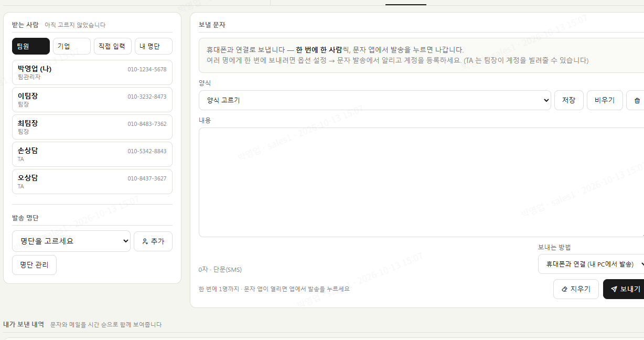Choose recipient 오상담
The image size is (644, 340).
tap(92, 182)
